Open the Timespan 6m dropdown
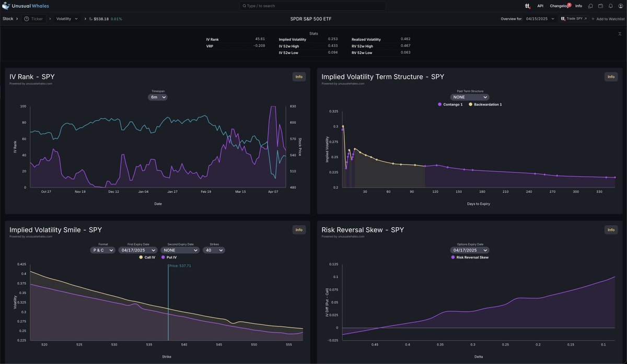 coord(158,97)
